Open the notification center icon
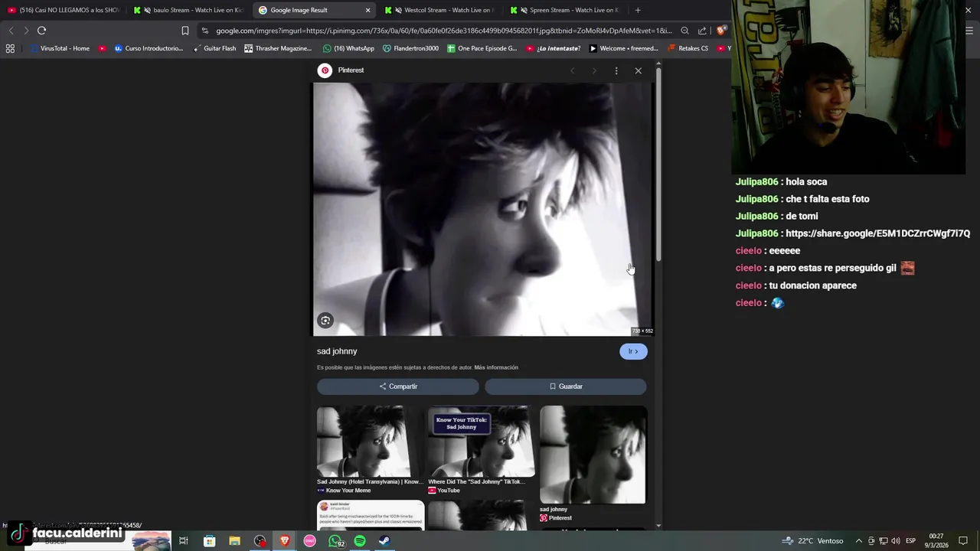The height and width of the screenshot is (551, 980). (963, 541)
